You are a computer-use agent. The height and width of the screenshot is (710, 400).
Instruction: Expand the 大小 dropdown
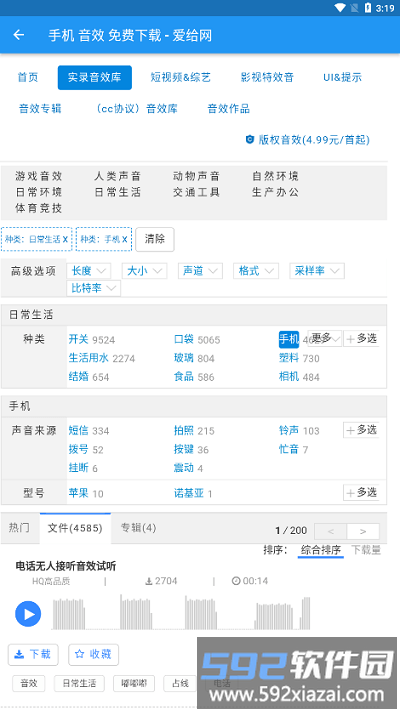[145, 271]
